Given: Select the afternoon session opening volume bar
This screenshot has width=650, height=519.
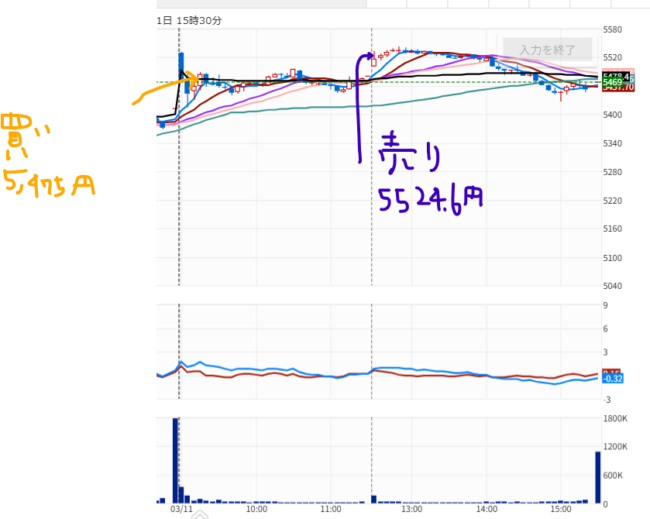Looking at the screenshot, I should [372, 498].
